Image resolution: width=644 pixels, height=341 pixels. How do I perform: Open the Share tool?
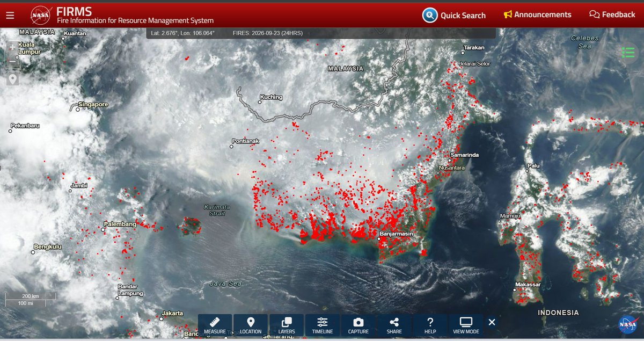(394, 325)
